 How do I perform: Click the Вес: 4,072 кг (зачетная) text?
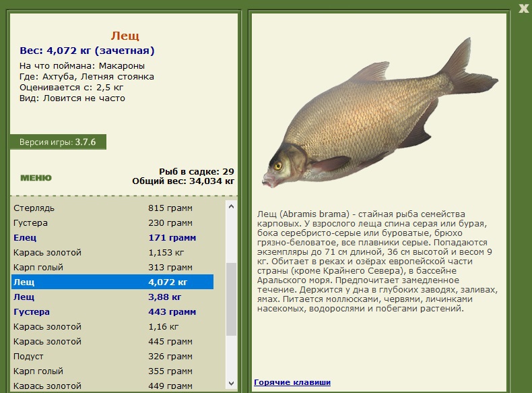click(87, 51)
